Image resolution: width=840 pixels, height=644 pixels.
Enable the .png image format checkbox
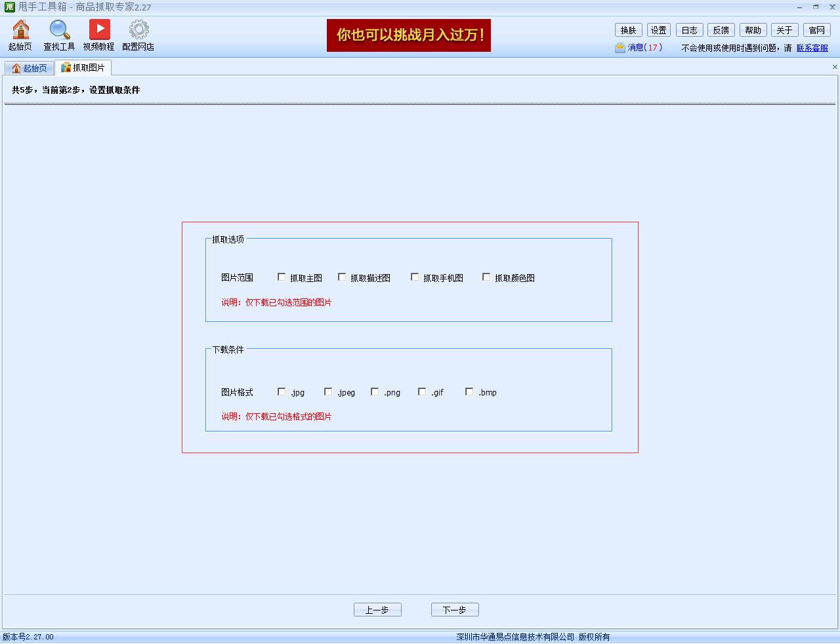pos(375,392)
